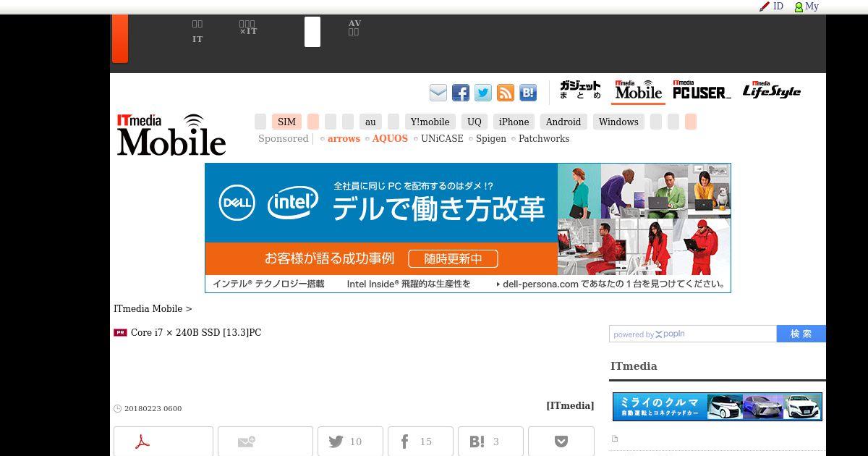Save article to Pocket icon button

click(561, 442)
